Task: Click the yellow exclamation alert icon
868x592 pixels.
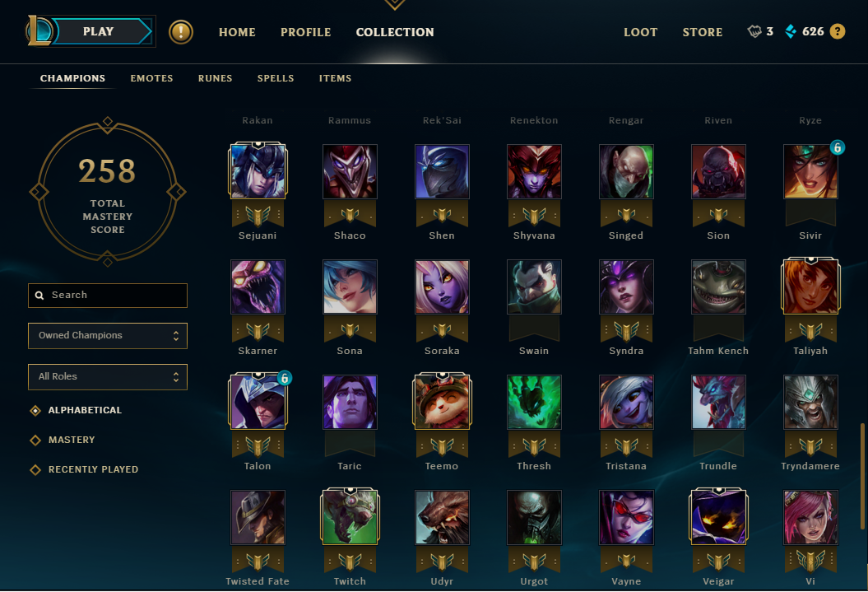Action: point(181,31)
